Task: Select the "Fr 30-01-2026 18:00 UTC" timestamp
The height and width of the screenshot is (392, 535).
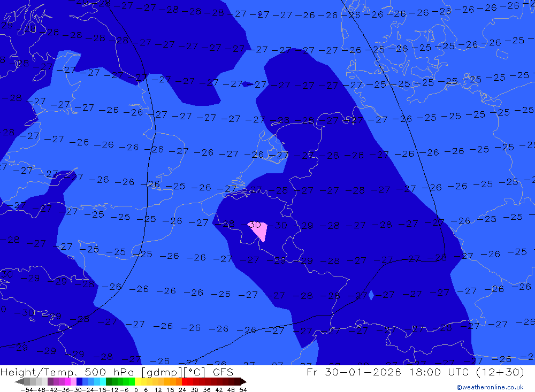Action: coord(388,372)
